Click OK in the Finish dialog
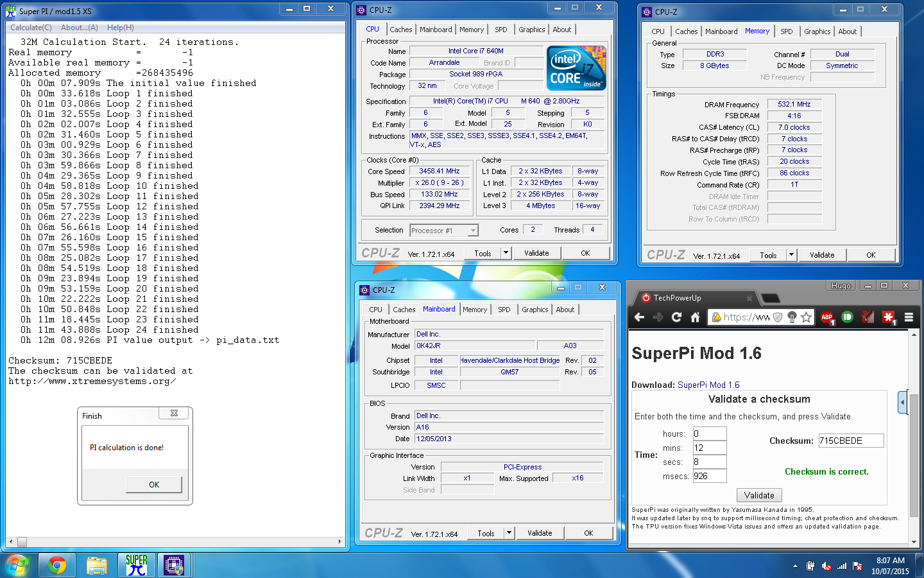 click(154, 484)
